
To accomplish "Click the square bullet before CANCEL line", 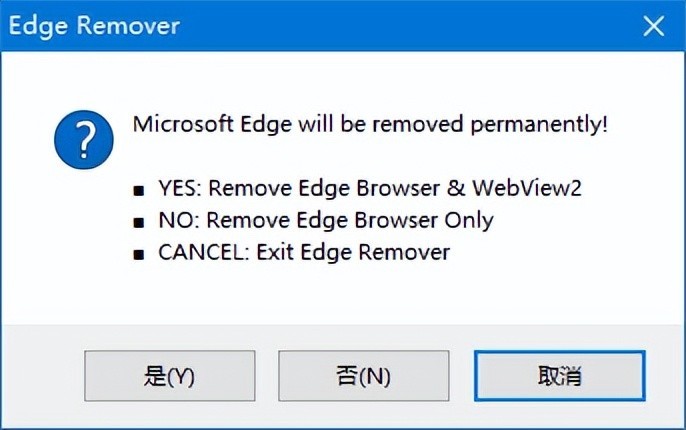I will [x=139, y=255].
